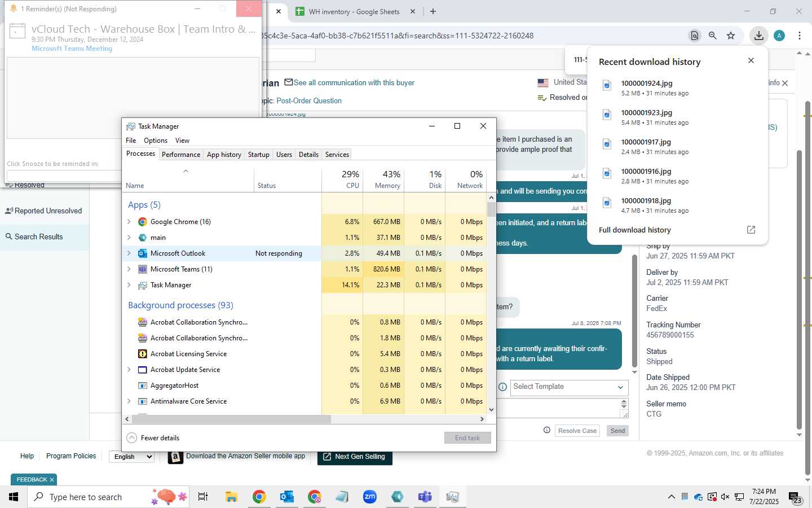The image size is (812, 508).
Task: Click Send message button
Action: tap(617, 431)
